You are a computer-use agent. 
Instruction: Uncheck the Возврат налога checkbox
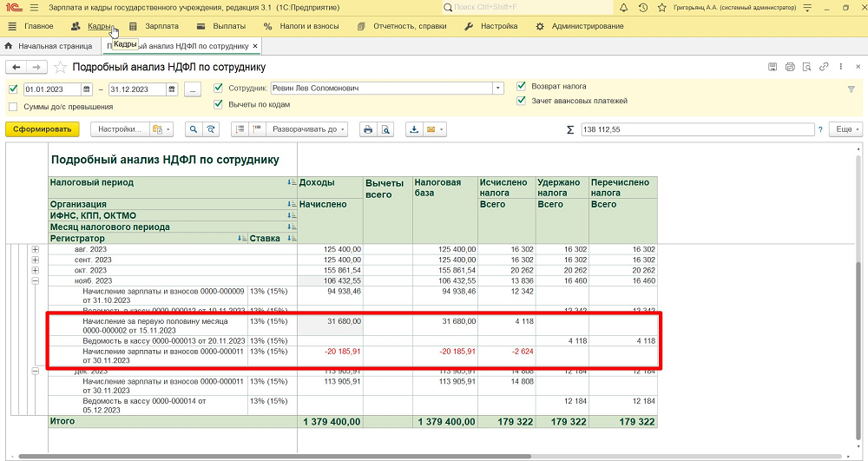click(x=522, y=86)
